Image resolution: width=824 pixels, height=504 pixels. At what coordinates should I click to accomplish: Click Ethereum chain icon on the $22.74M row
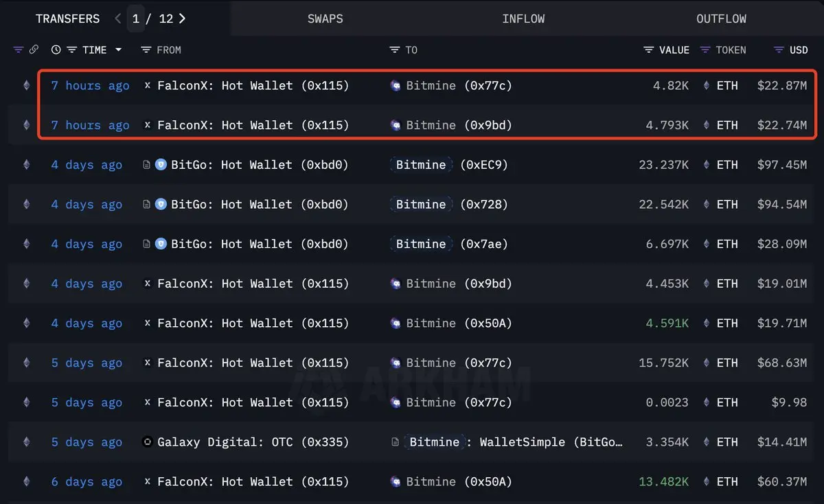tap(27, 125)
